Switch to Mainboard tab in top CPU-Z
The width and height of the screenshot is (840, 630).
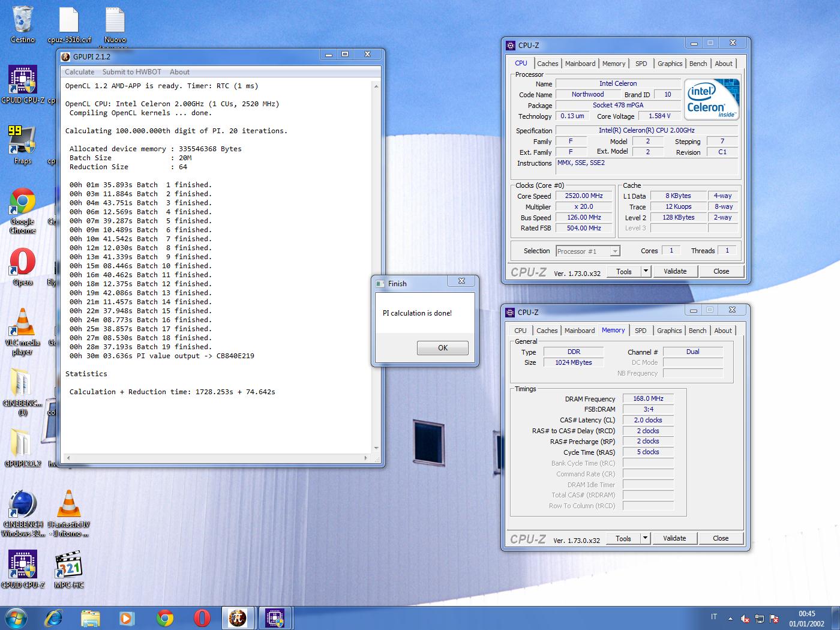point(580,63)
